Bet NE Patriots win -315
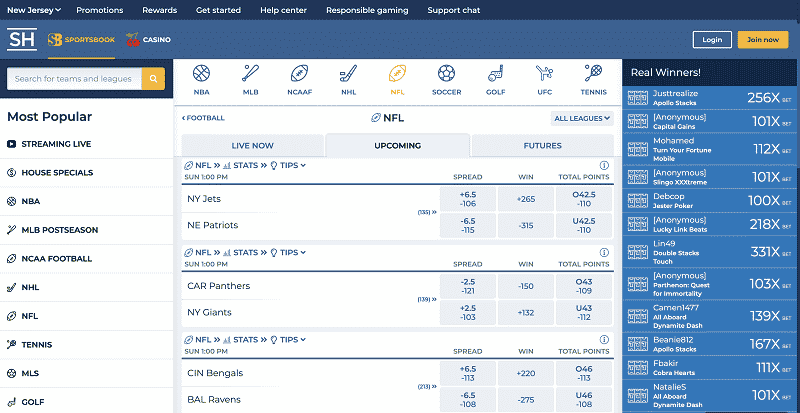Image resolution: width=800 pixels, height=413 pixels. tap(526, 225)
